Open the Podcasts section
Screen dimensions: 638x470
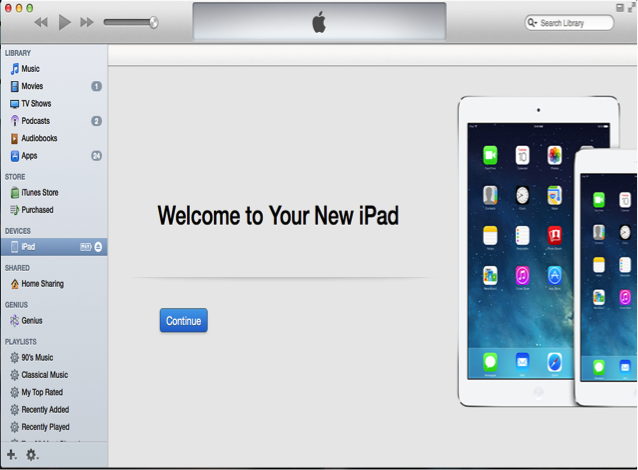35,121
